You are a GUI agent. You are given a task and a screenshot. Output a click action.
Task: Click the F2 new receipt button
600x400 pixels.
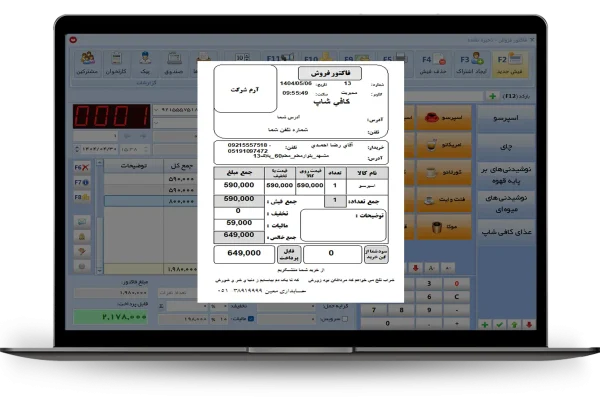tap(510, 64)
